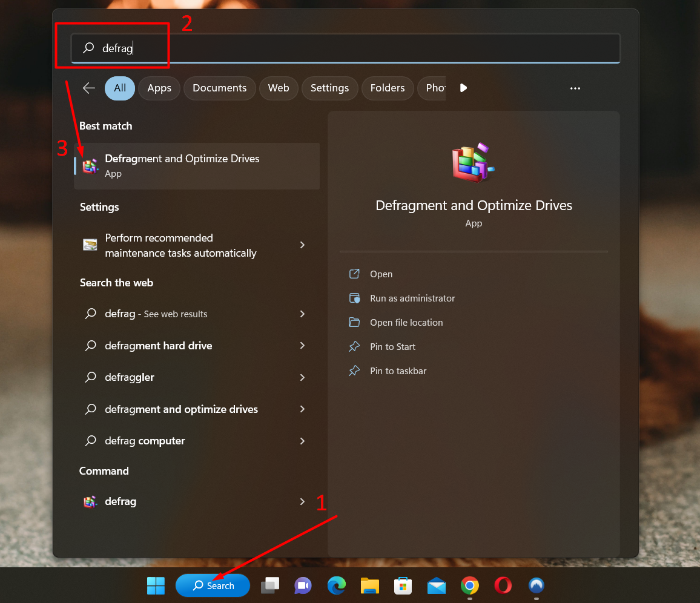The height and width of the screenshot is (603, 700).
Task: Open the three-dots more options menu
Action: point(575,88)
